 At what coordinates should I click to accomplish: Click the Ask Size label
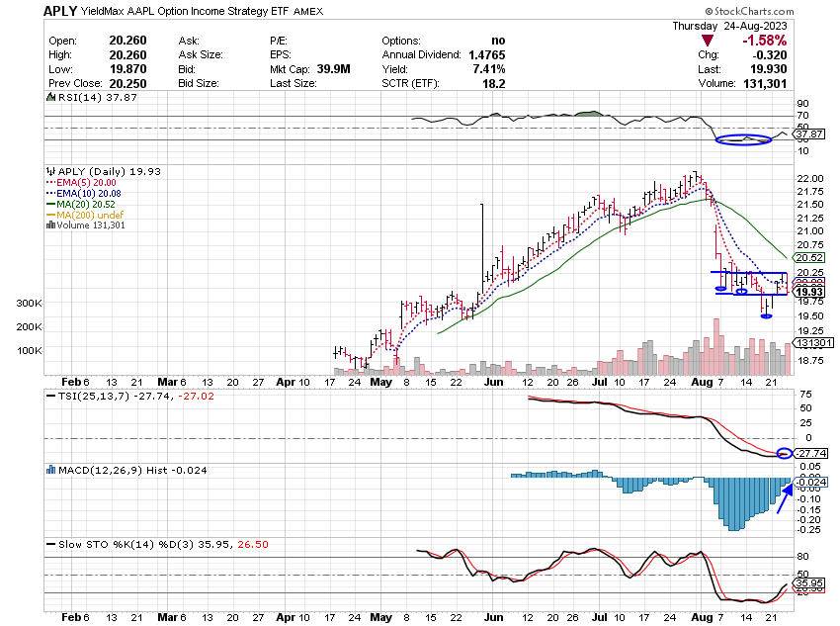click(x=201, y=54)
